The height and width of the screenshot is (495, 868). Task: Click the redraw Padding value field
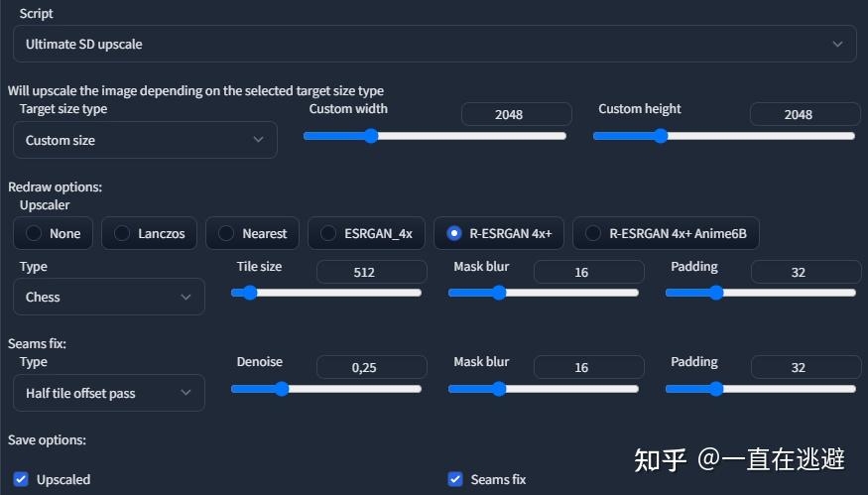[806, 272]
